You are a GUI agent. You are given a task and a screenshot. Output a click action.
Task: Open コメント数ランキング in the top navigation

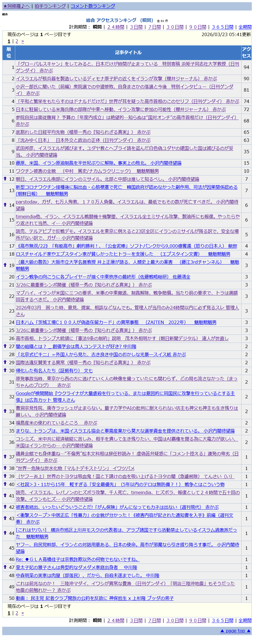tap(93, 6)
